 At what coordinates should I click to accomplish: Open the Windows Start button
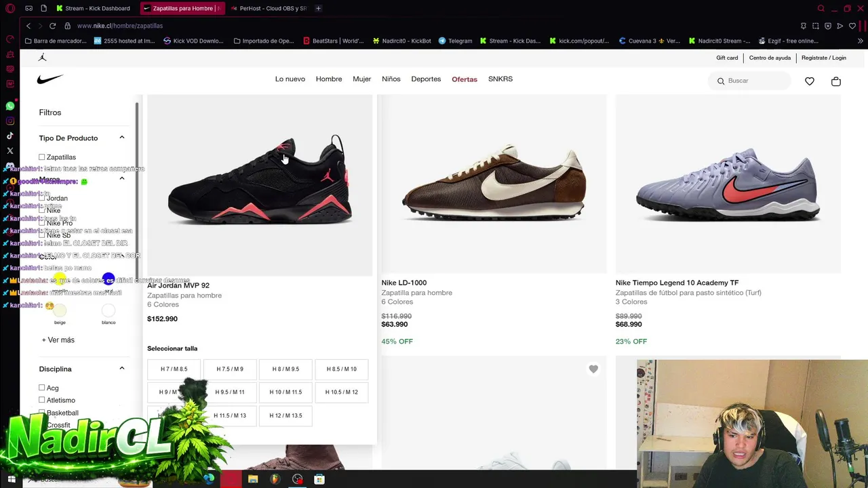[12, 479]
